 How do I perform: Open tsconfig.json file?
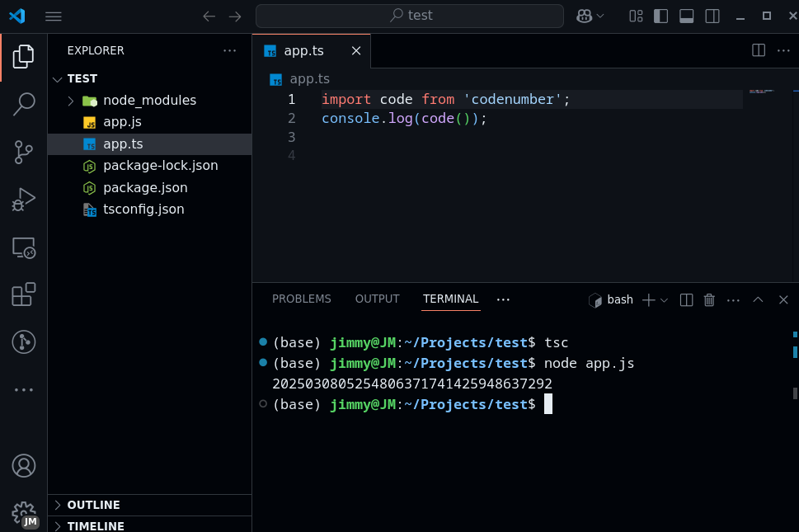pyautogui.click(x=149, y=210)
